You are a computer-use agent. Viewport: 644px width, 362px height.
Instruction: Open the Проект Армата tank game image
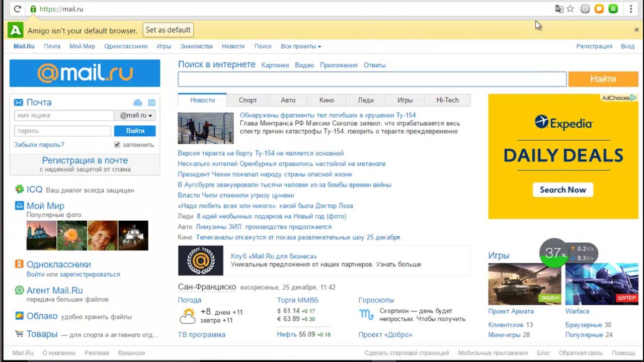(525, 284)
